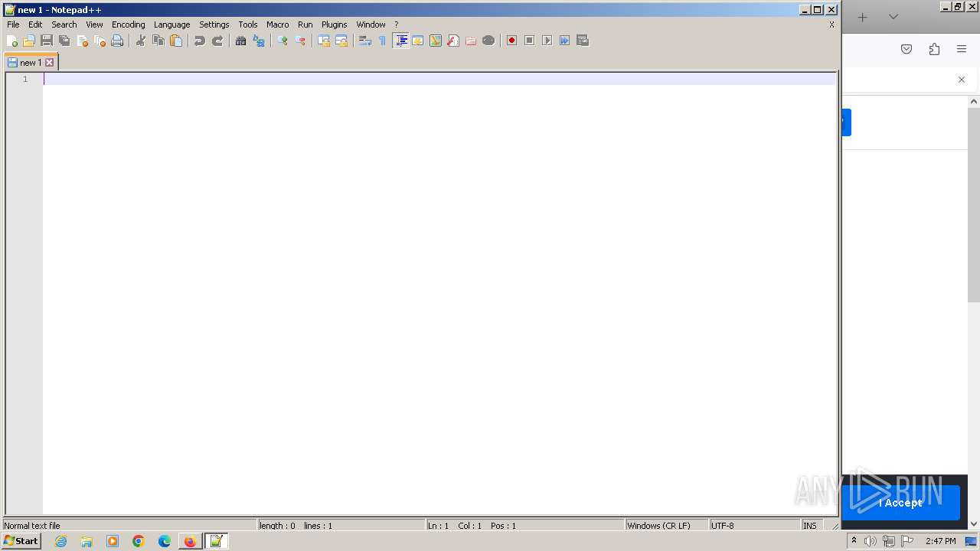The height and width of the screenshot is (551, 980).
Task: Select the "new 1" document tab
Action: (31, 63)
